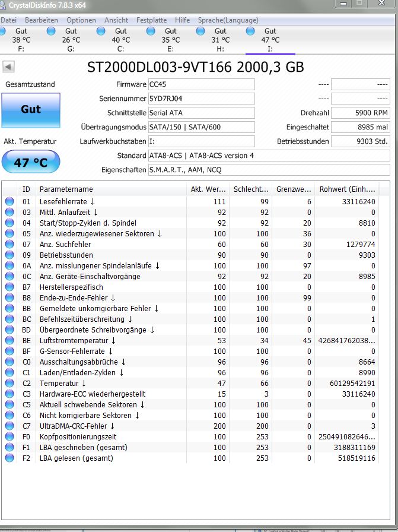Click the Übertragungsmodus field SATA/150 | SATA/600

click(202, 127)
